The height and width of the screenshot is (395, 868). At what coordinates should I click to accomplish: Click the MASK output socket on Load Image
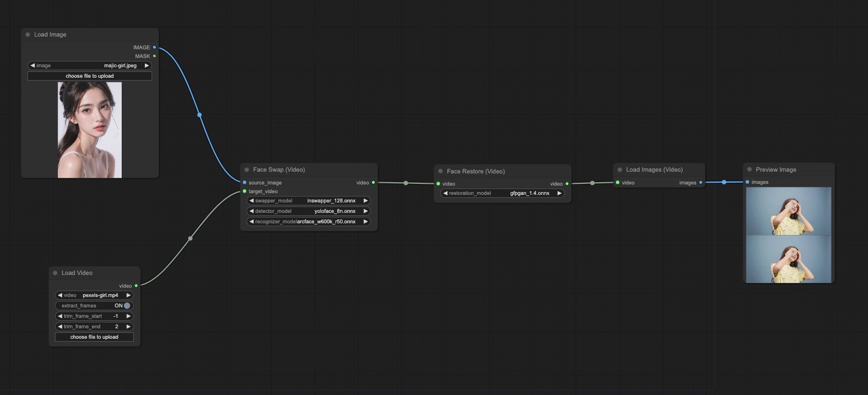[x=154, y=56]
